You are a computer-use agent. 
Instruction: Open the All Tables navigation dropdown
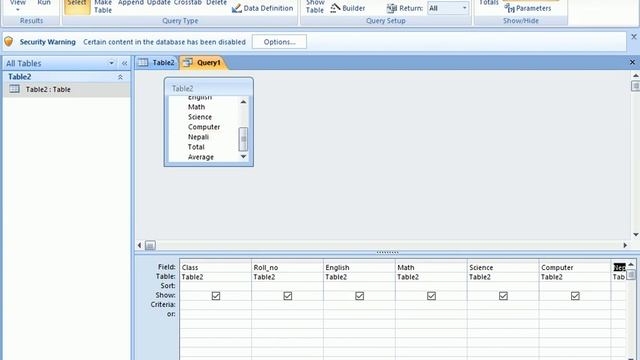[x=111, y=63]
